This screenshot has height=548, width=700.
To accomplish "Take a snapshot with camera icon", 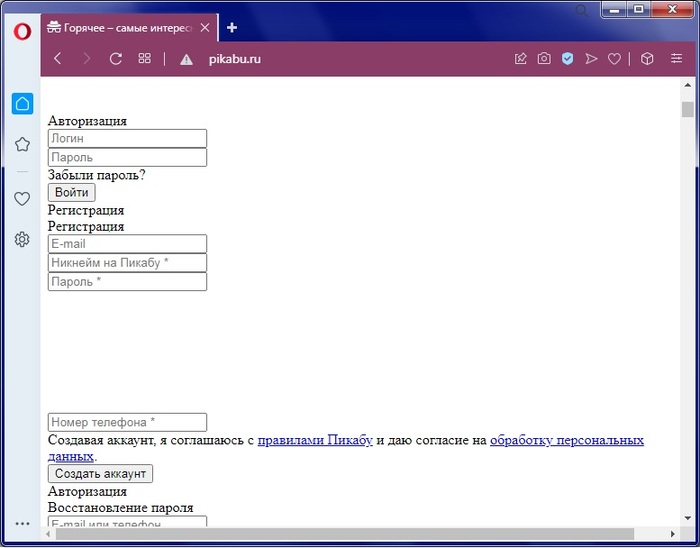I will 544,58.
